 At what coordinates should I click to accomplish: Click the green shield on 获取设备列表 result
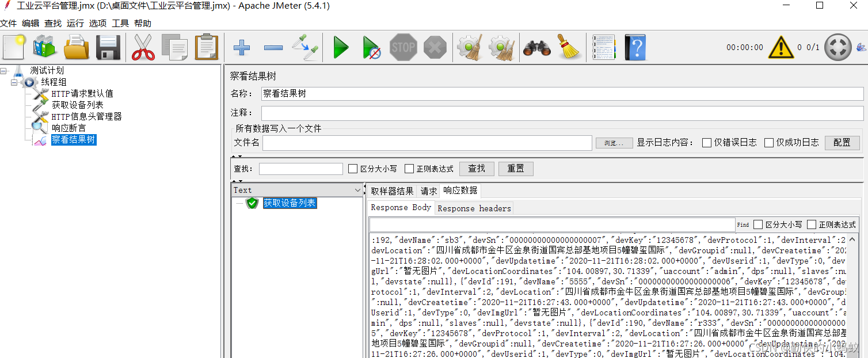pyautogui.click(x=252, y=203)
